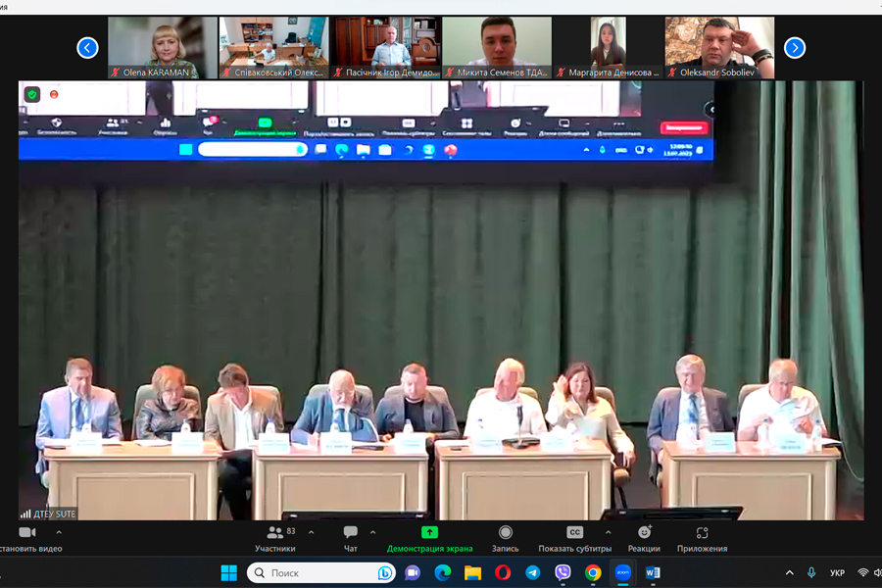Click Демонстрация экрана share screen button

tap(430, 538)
